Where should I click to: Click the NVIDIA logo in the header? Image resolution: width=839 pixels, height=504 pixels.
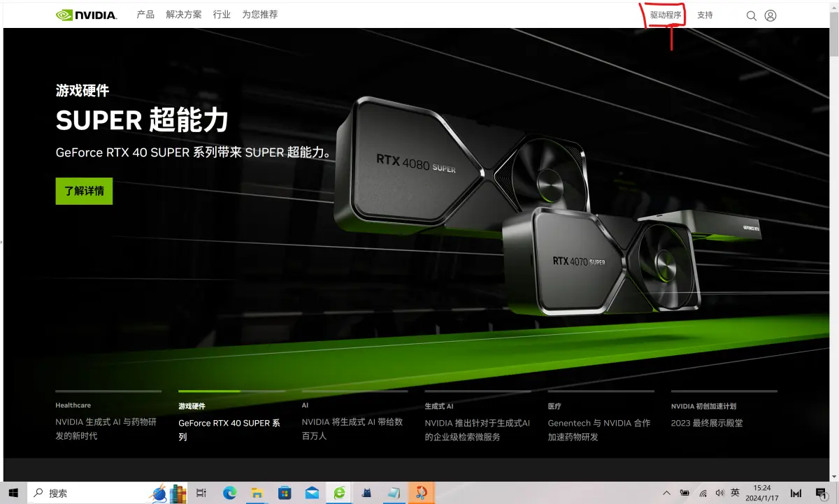tap(86, 15)
